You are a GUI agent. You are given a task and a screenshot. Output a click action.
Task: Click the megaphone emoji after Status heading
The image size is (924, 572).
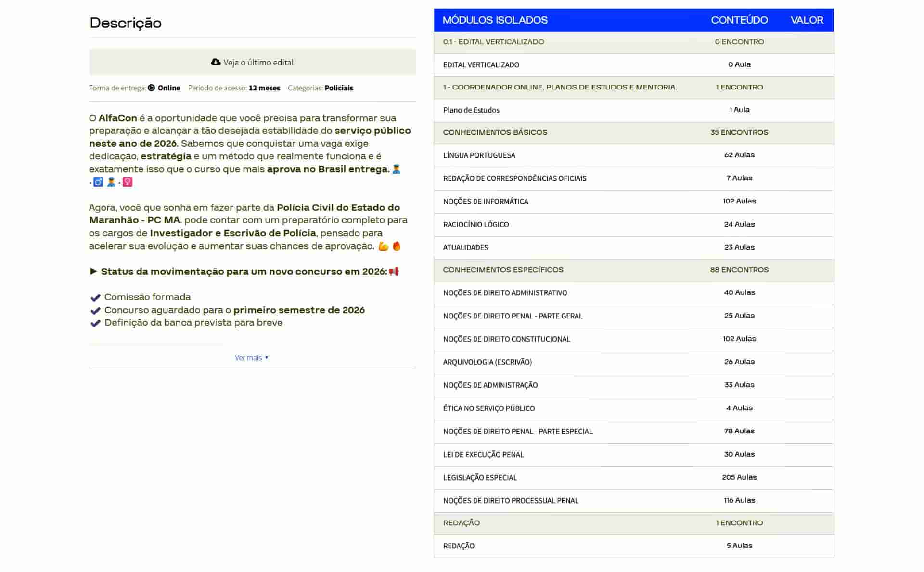pyautogui.click(x=394, y=272)
